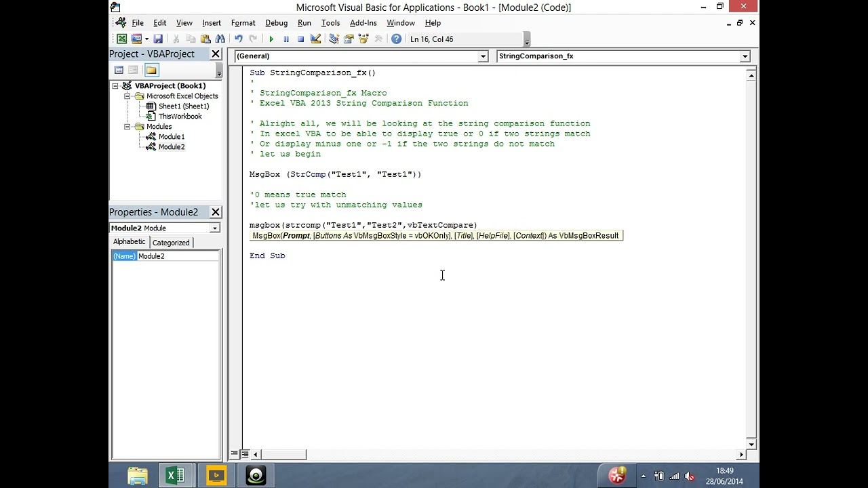Open the (General) object dropdown
868x488 pixels.
[483, 56]
